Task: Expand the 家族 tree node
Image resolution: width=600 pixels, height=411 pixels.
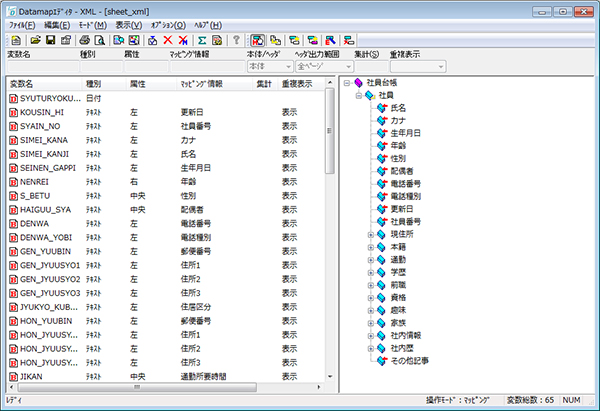Action: pos(370,322)
